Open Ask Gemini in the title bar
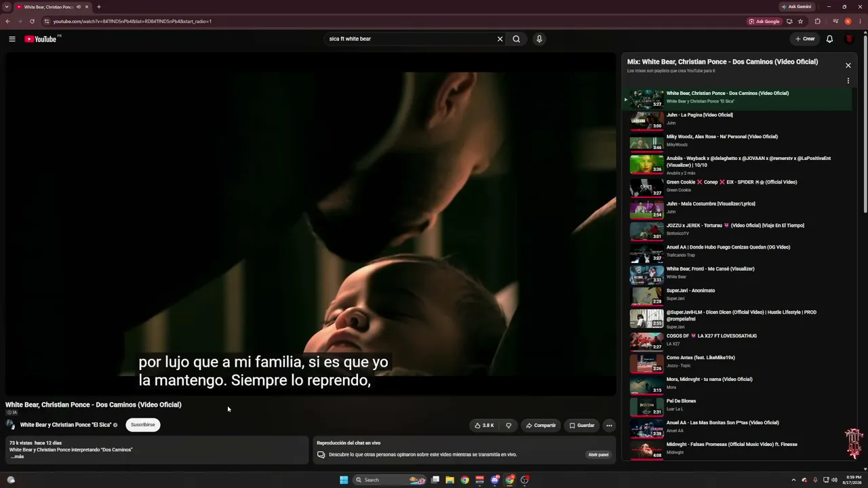The width and height of the screenshot is (868, 488). [x=796, y=7]
